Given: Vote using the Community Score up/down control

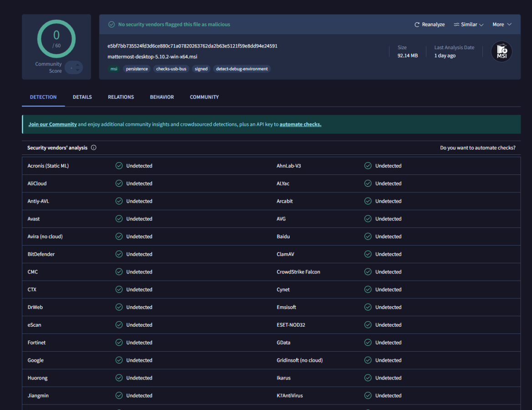Looking at the screenshot, I should (74, 67).
